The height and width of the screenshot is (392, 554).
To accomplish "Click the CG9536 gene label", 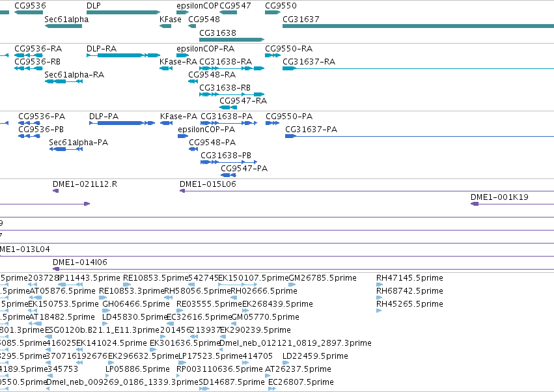I will pyautogui.click(x=30, y=6).
